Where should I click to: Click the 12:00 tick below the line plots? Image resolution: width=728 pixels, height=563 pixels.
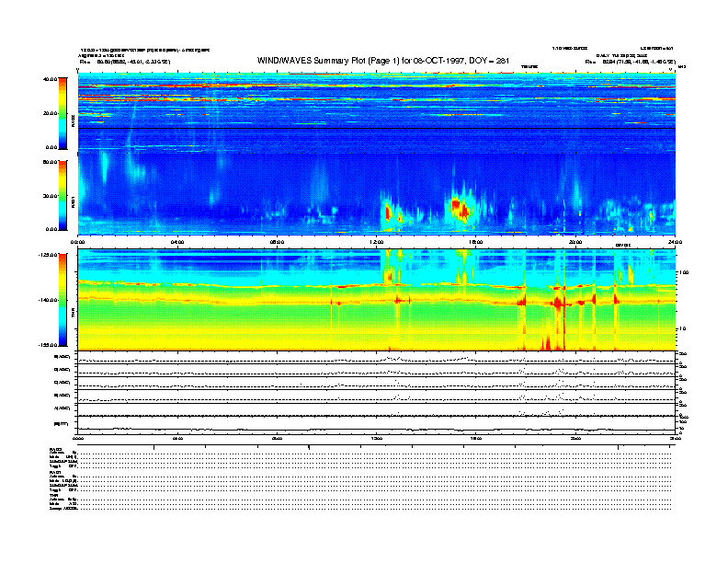pos(377,439)
